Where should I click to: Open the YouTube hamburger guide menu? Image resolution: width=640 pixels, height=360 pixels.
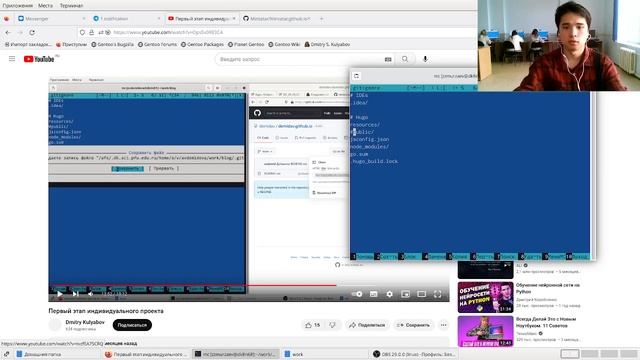12,59
